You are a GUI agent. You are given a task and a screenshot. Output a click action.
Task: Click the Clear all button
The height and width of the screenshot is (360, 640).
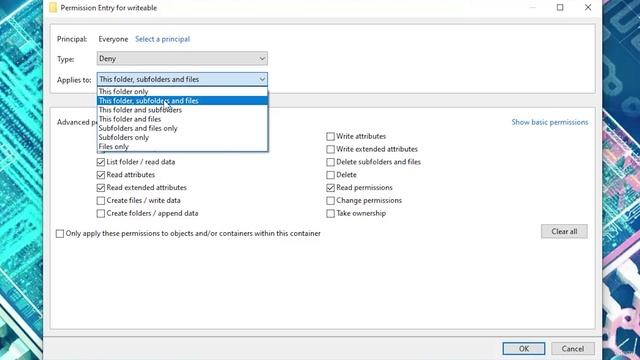click(x=564, y=231)
